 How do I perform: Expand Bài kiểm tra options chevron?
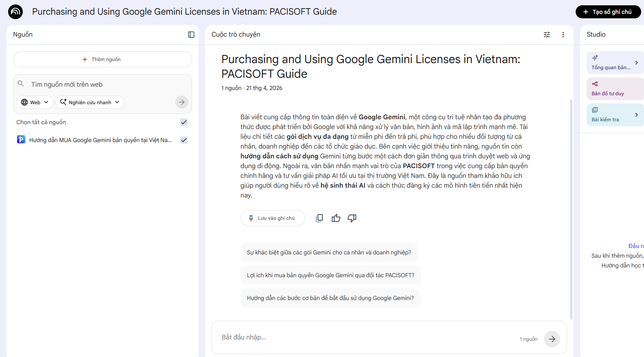coord(636,115)
